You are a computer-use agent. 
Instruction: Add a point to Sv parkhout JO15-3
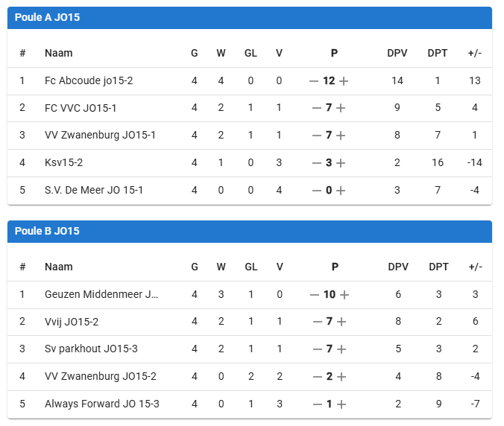coord(341,349)
